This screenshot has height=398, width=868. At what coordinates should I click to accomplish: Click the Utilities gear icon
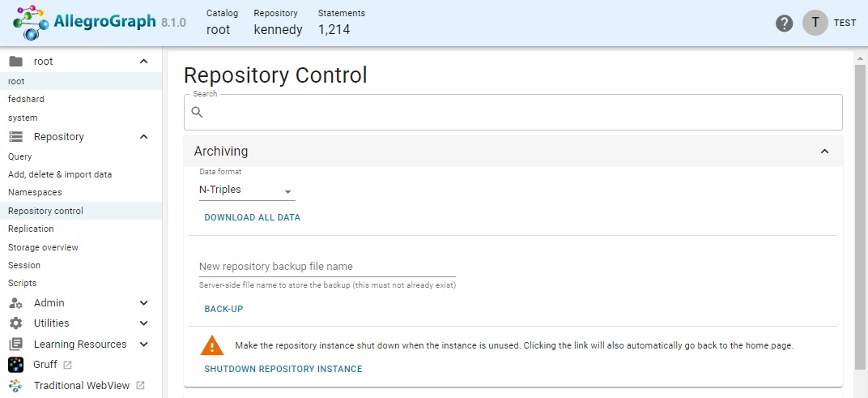[x=15, y=323]
